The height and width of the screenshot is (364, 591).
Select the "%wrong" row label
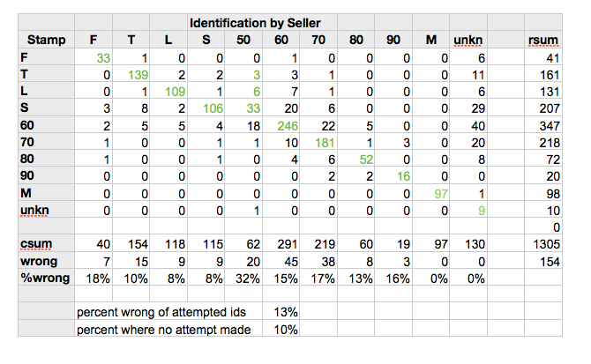tap(41, 278)
